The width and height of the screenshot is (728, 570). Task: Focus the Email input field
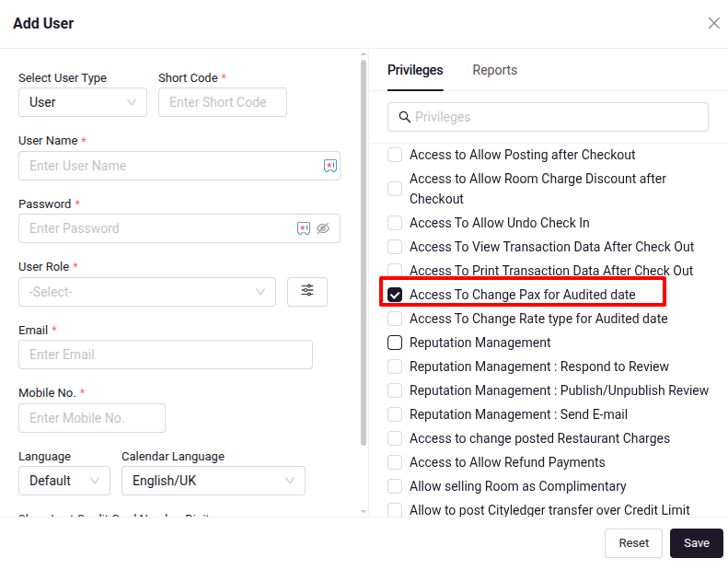pyautogui.click(x=166, y=355)
